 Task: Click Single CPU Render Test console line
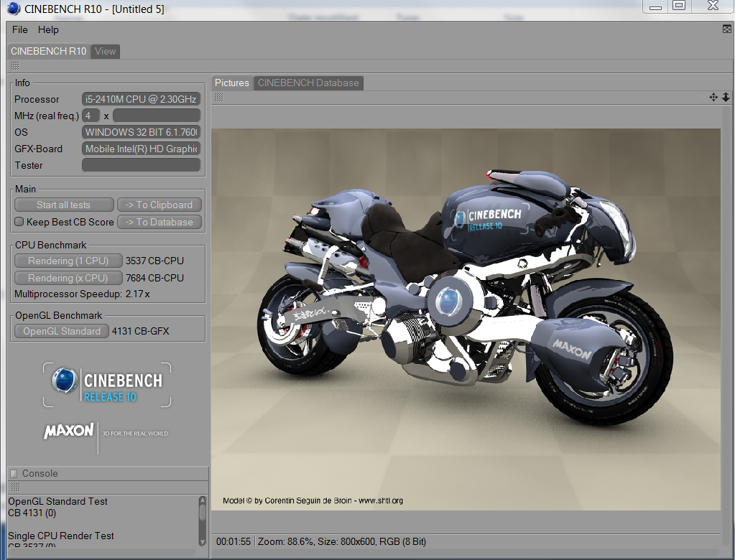pos(61,536)
